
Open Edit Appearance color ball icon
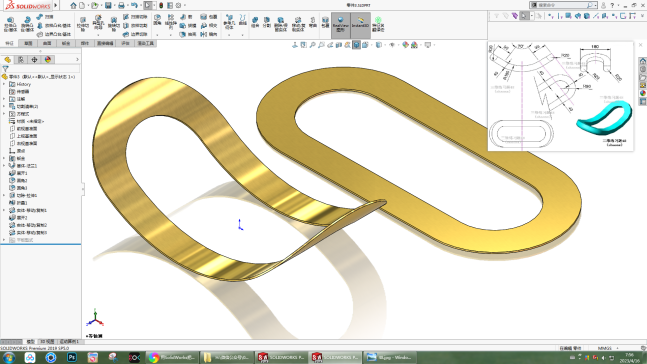405,45
